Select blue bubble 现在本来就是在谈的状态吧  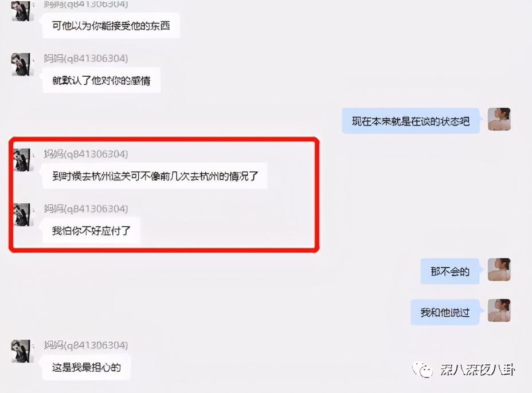(410, 121)
